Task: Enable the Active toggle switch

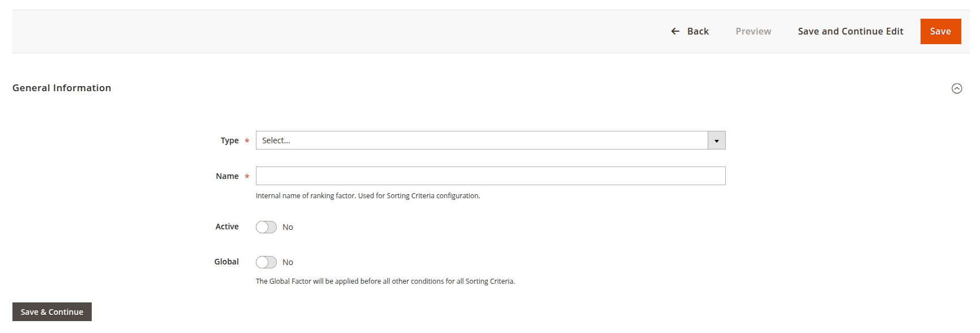Action: pyautogui.click(x=266, y=227)
